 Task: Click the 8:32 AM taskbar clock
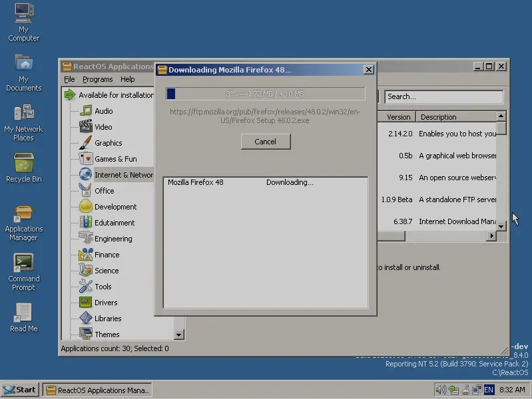[x=512, y=390]
